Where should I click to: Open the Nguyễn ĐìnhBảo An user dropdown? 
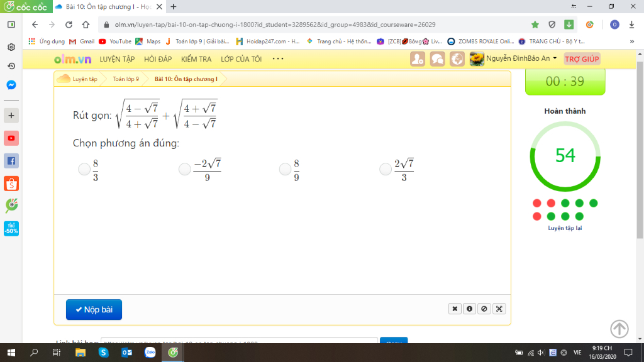click(x=513, y=58)
